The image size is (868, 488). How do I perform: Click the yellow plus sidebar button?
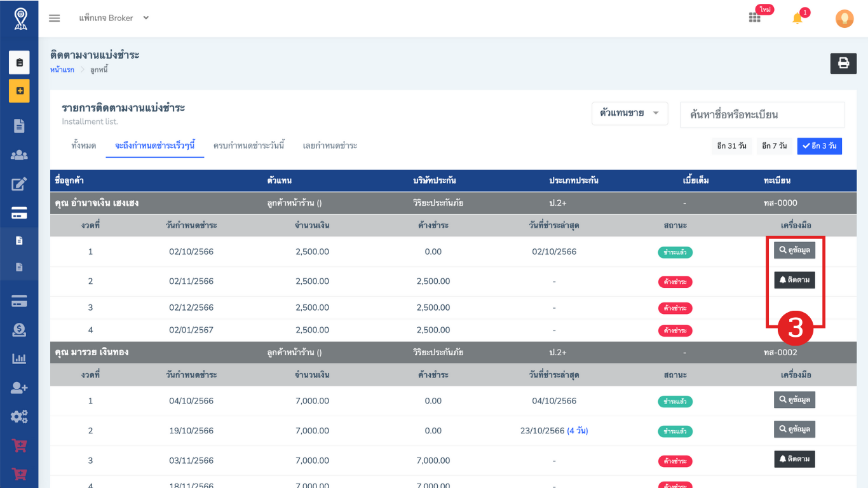tap(19, 91)
